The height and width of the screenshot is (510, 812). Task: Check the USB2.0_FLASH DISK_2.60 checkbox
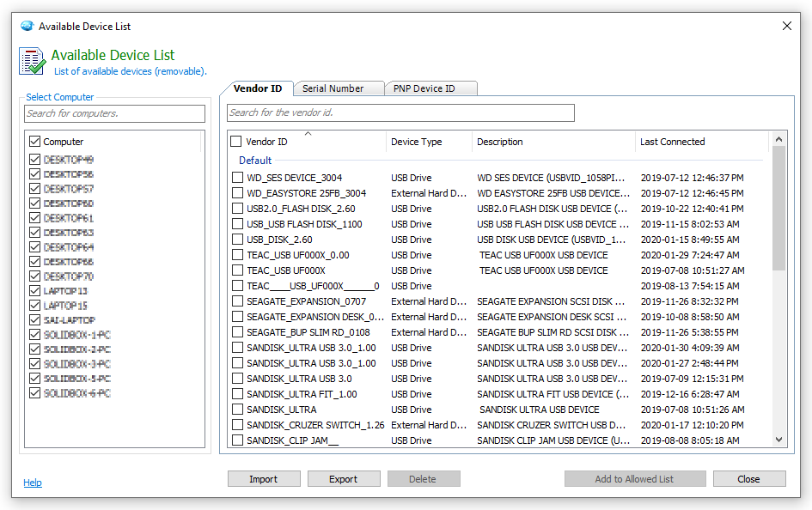(x=238, y=209)
